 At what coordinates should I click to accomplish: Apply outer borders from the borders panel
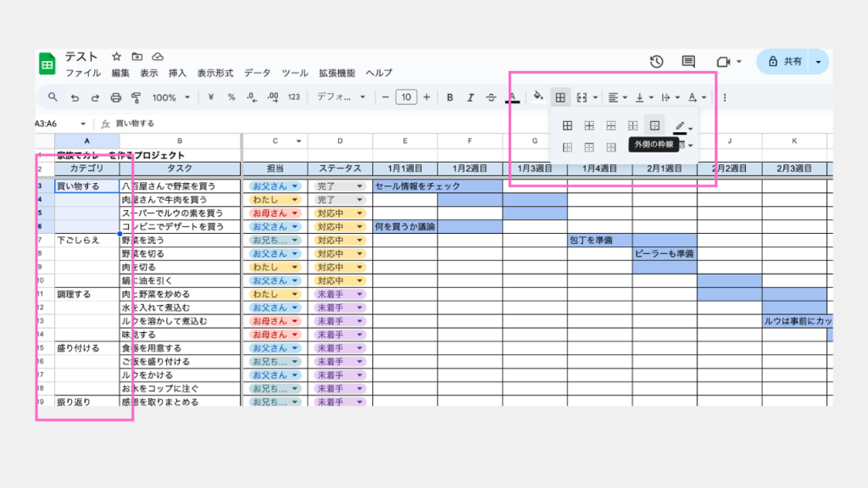point(654,125)
